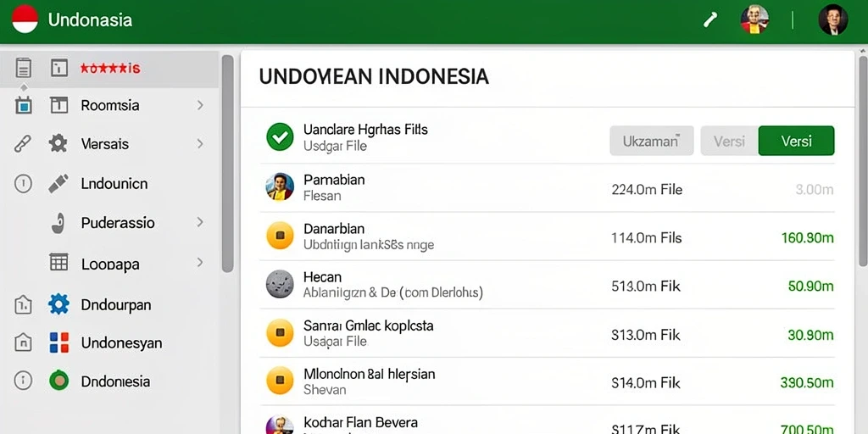The width and height of the screenshot is (868, 434).
Task: Click the yellow coin icon for Sanrai Gmlac koplcsta
Action: [x=280, y=332]
